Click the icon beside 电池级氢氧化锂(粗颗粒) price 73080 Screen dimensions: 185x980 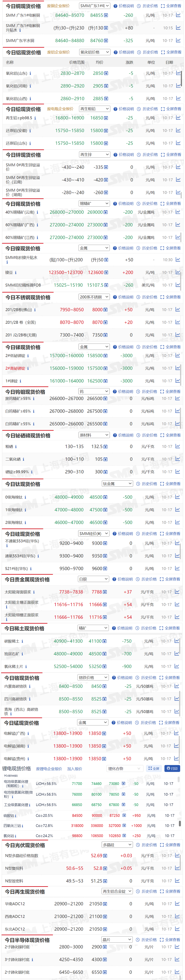123,784
